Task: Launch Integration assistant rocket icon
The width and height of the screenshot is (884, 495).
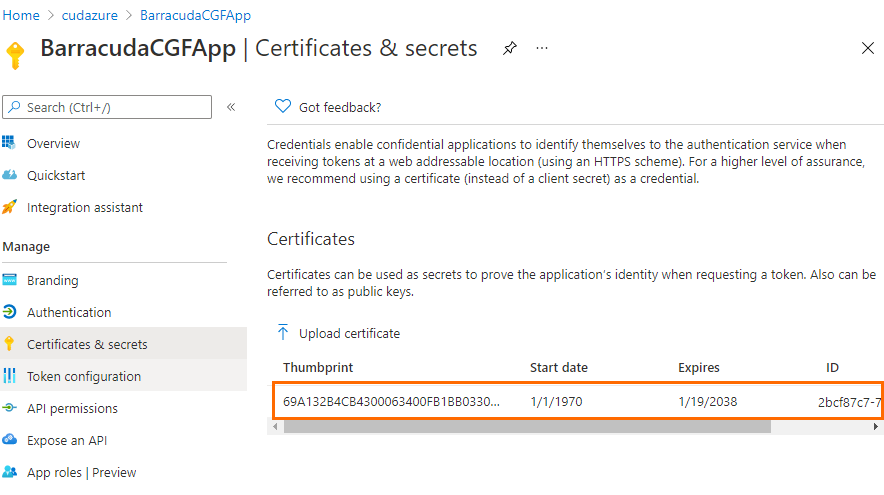Action: click(10, 207)
